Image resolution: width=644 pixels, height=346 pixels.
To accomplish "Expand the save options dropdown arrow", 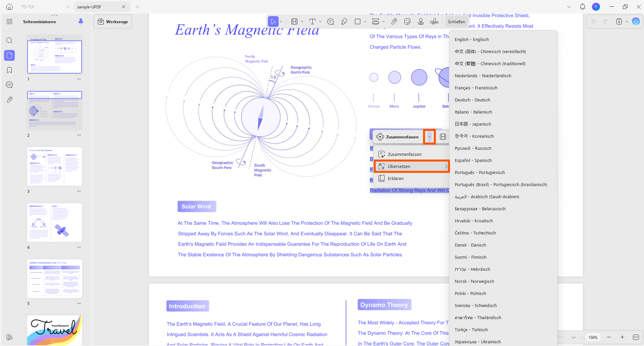I will (x=627, y=21).
